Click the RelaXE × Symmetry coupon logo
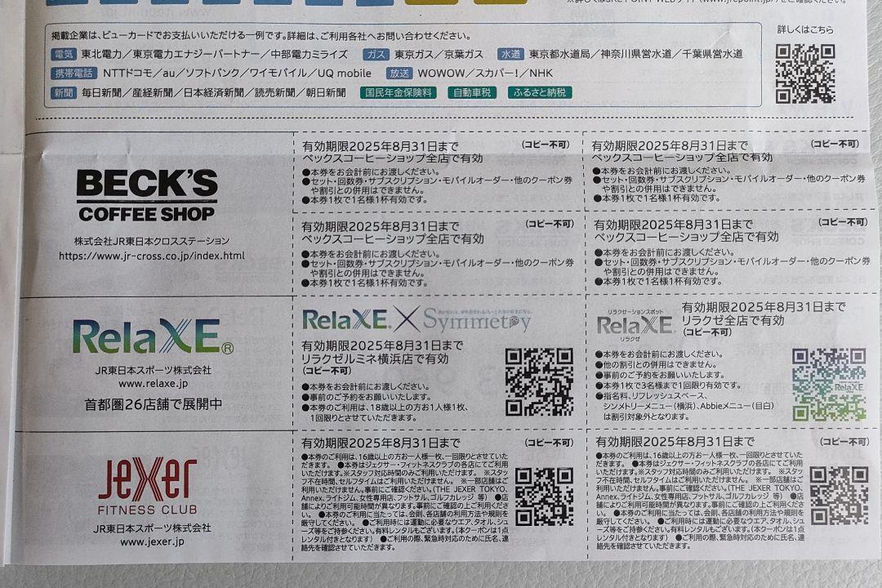This screenshot has width=882, height=588. click(416, 319)
